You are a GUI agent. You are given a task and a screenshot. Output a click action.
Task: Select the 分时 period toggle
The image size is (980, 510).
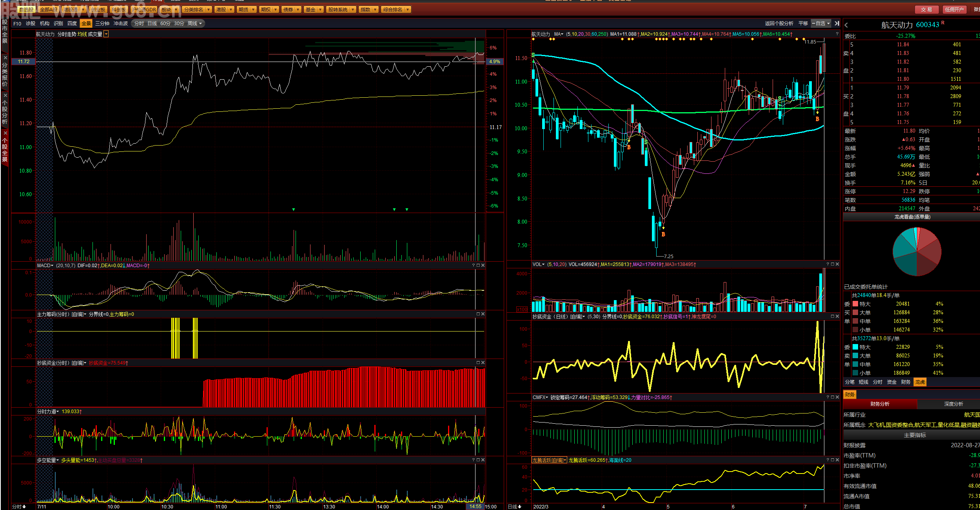click(139, 24)
